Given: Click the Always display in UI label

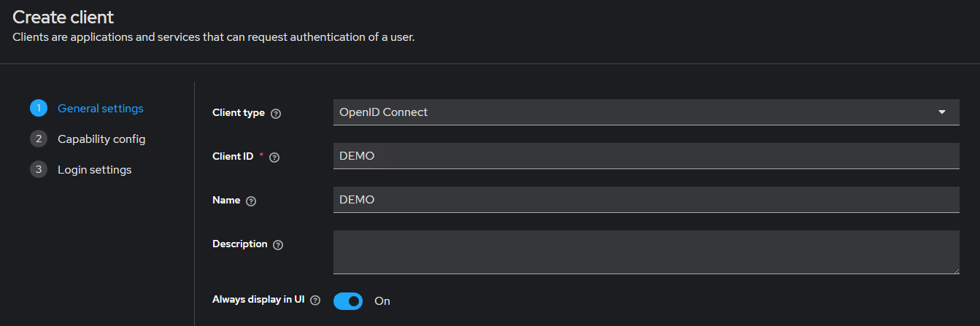Looking at the screenshot, I should click(258, 300).
